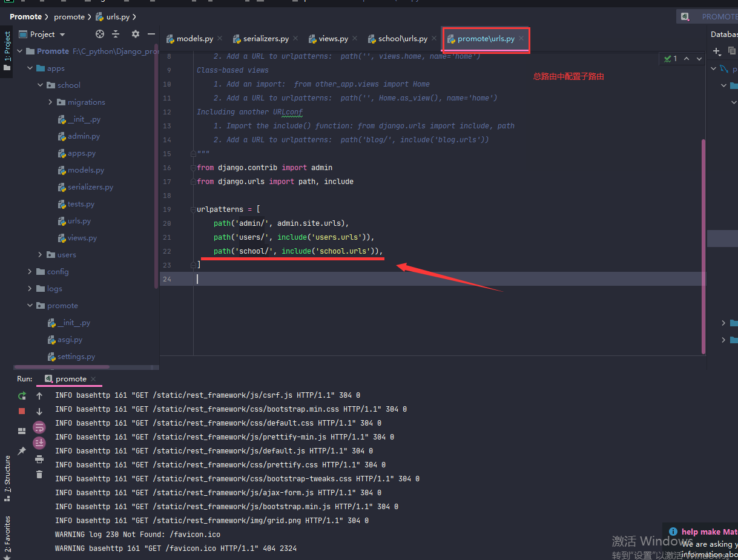The image size is (738, 560).
Task: Close the promote\urls.py tab
Action: [521, 38]
